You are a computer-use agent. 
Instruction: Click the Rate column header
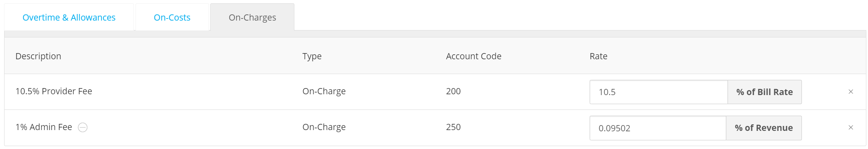point(598,56)
